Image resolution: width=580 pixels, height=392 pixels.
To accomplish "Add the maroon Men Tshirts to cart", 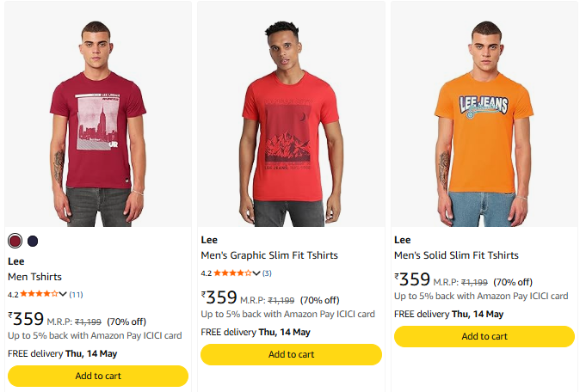I will (x=98, y=376).
